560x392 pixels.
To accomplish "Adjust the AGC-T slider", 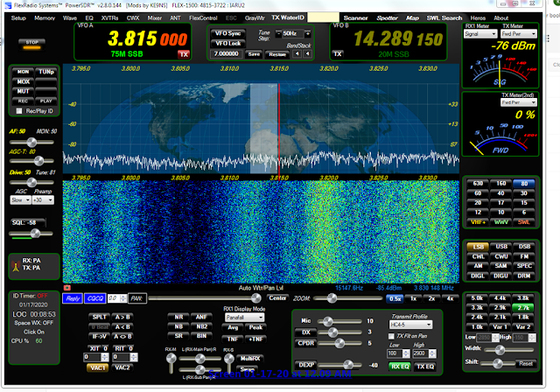I will [31, 161].
